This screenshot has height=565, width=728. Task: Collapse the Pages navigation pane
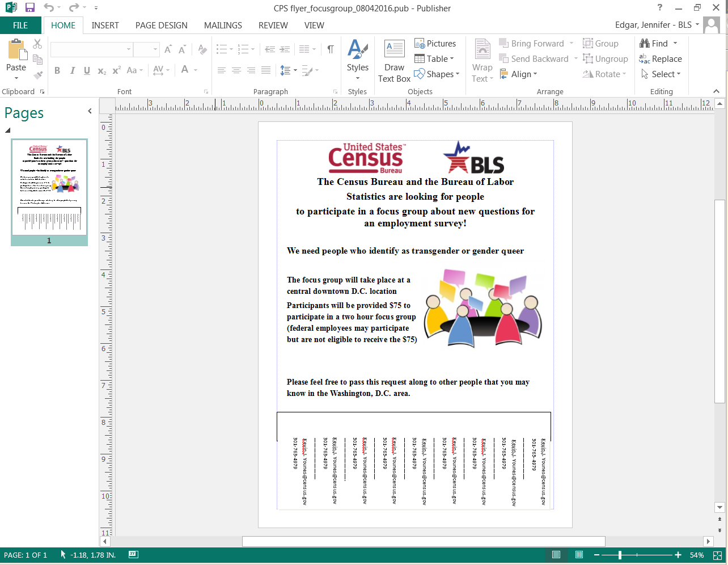[x=90, y=111]
